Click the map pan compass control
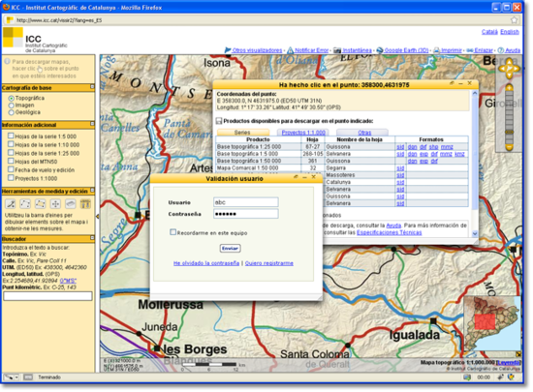 coord(509,69)
